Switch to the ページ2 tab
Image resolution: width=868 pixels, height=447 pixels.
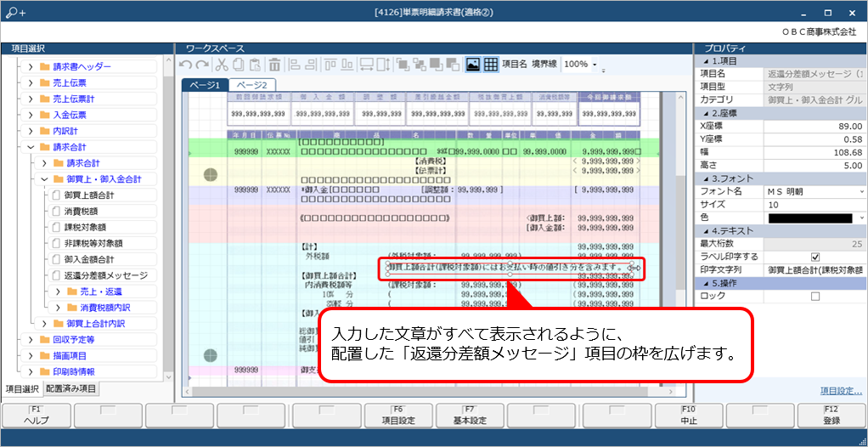[x=252, y=85]
